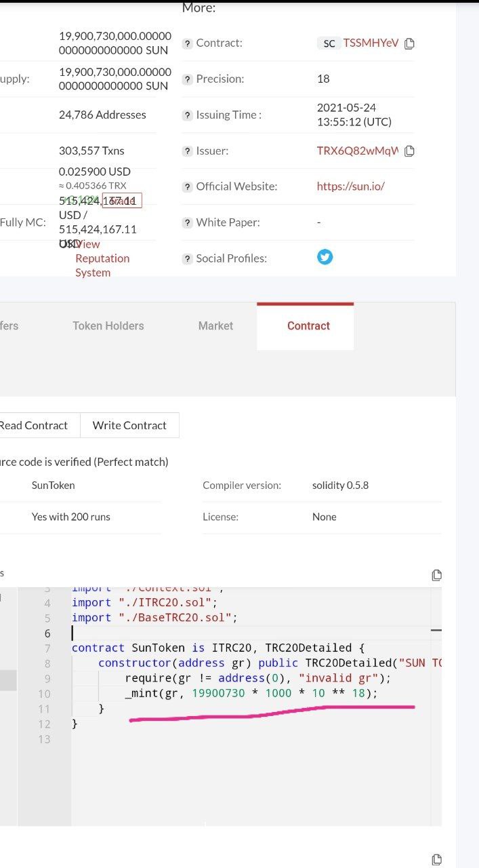Screen dimensions: 479x868
Task: Click the _mint(gr, 19900730 * 1000) code line
Action: pos(251,693)
